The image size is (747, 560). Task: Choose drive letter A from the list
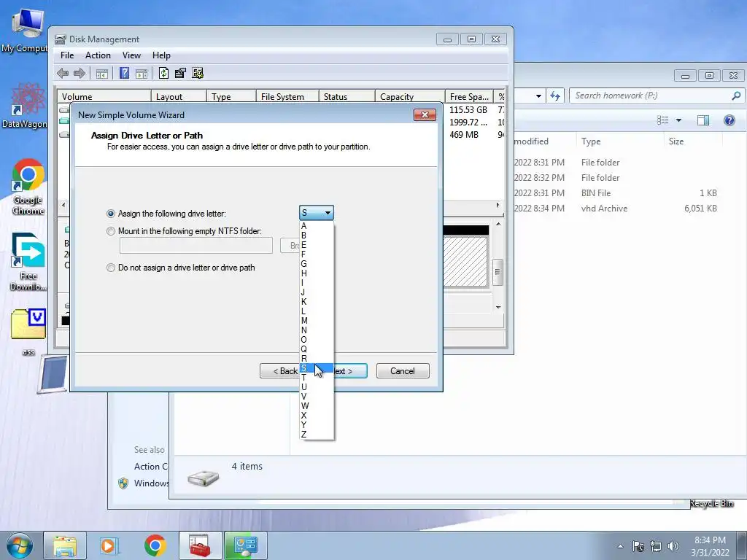317,226
